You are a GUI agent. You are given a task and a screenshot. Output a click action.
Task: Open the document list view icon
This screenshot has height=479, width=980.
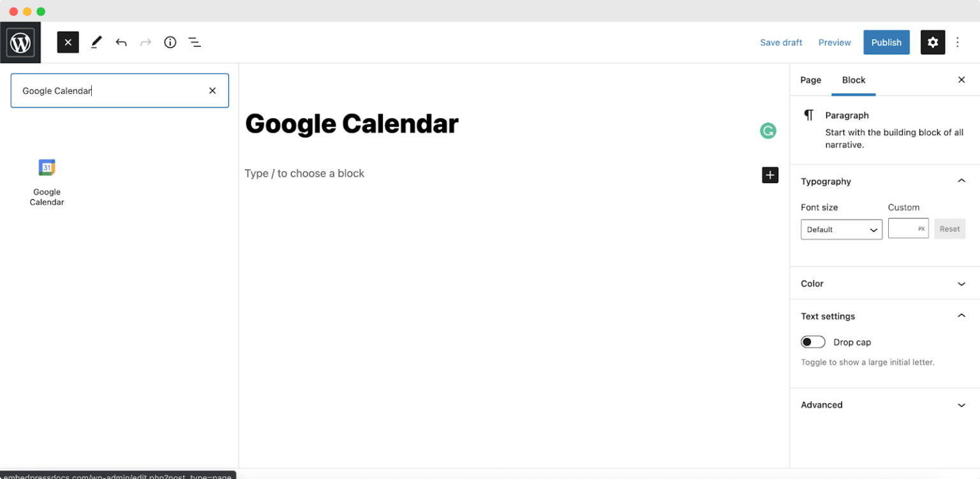(x=195, y=42)
